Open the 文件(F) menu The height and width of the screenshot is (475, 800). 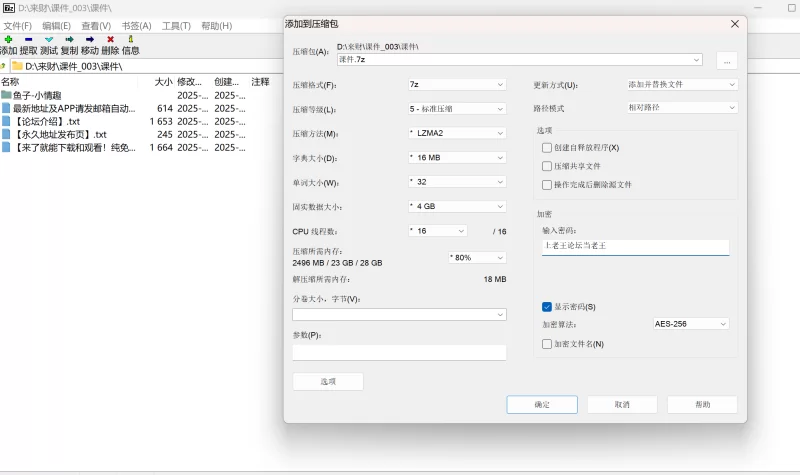tap(17, 26)
